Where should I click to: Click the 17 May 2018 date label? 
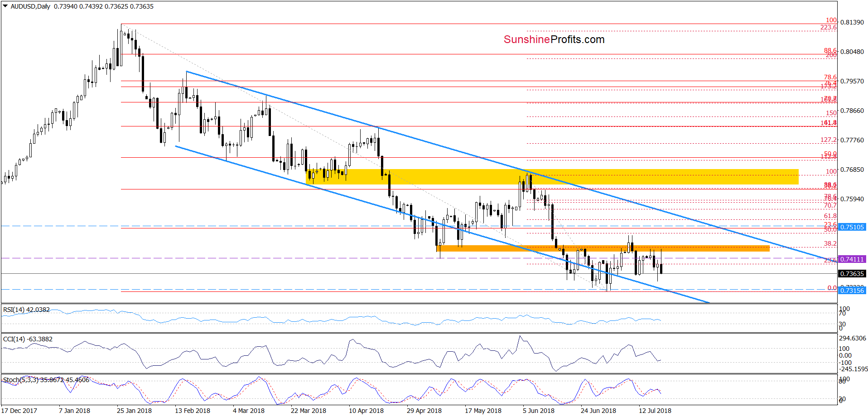[x=483, y=411]
